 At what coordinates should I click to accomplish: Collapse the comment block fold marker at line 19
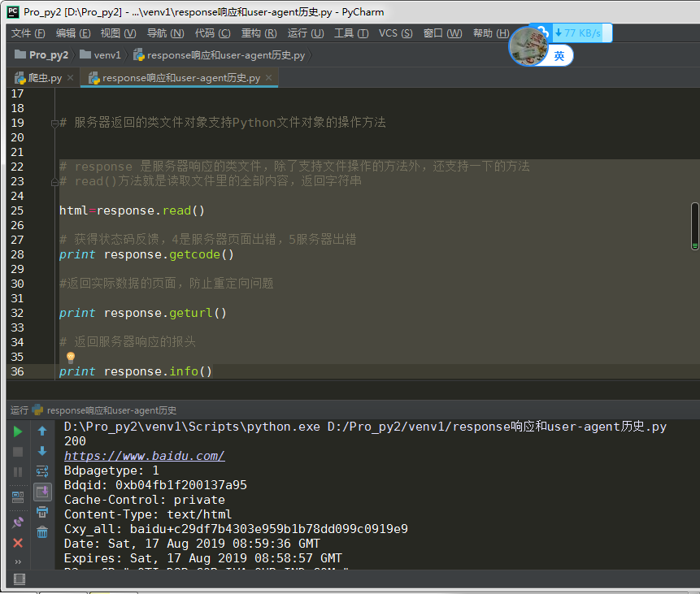[54, 123]
